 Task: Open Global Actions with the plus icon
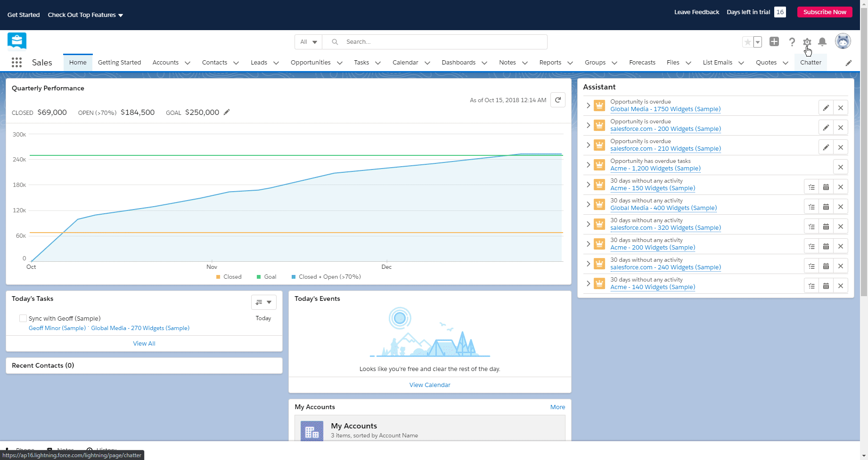click(x=774, y=42)
